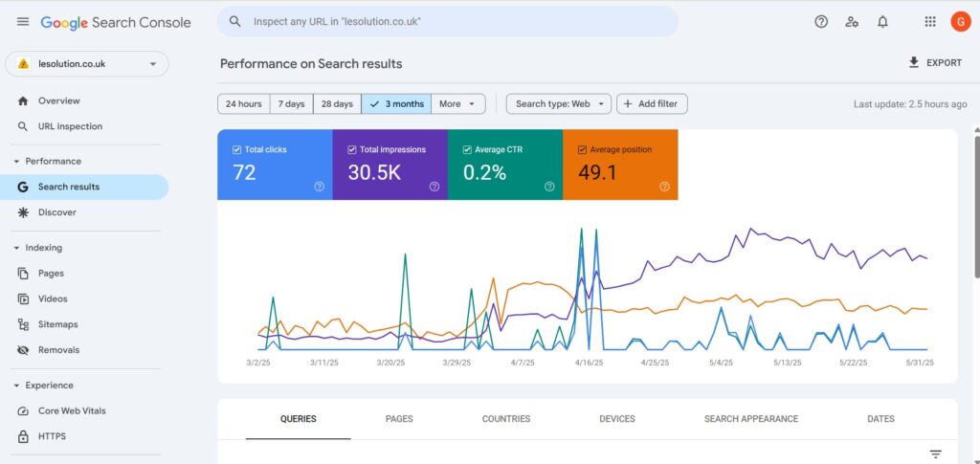Click the Removals hidden-eye icon

23,350
